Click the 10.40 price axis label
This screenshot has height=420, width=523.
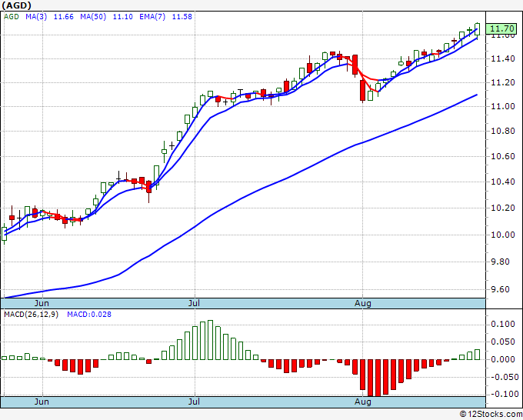click(x=503, y=182)
